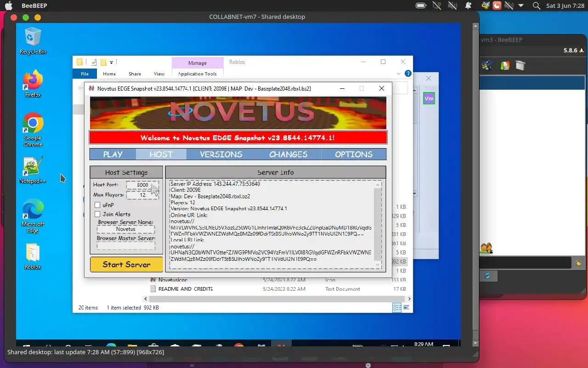Click the battery icon in the menu bar
Screen dimensions: 588x368
point(421,6)
